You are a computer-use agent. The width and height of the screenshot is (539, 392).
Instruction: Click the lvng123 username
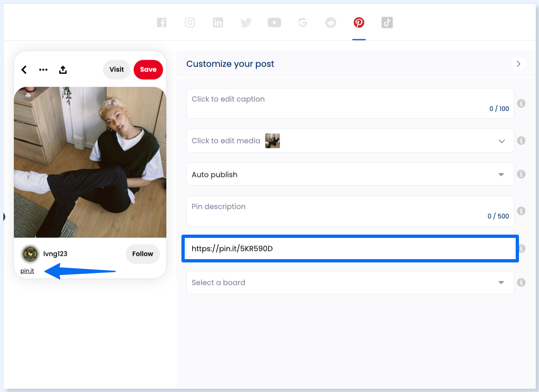pos(55,254)
